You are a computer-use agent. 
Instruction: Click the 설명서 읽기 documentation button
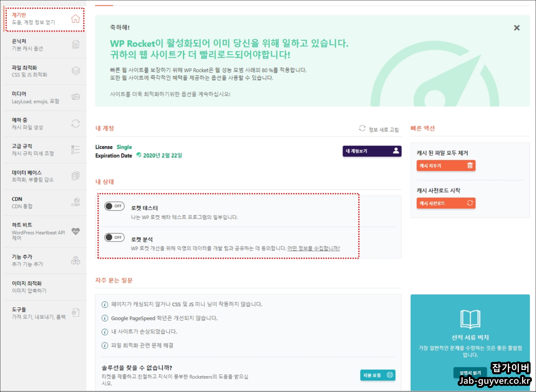coord(470,373)
